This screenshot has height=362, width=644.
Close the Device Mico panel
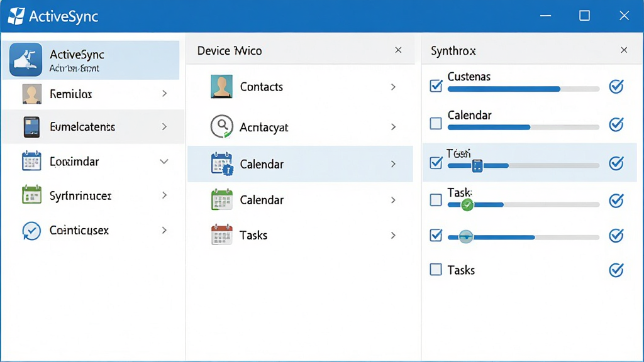[x=398, y=50]
